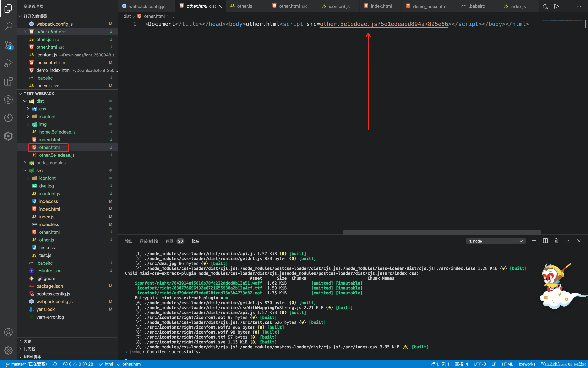Switch to the .babelrc editor tab
This screenshot has width=588, height=368.
coord(478,6)
